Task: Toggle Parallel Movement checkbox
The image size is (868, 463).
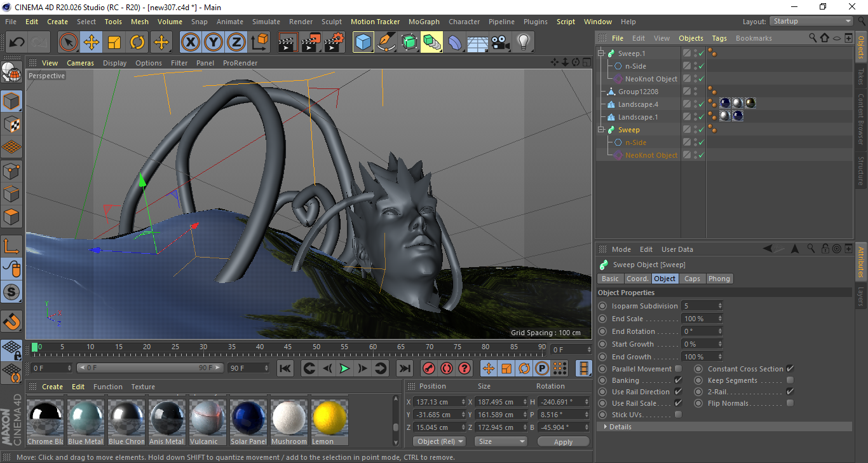Action: coord(678,369)
